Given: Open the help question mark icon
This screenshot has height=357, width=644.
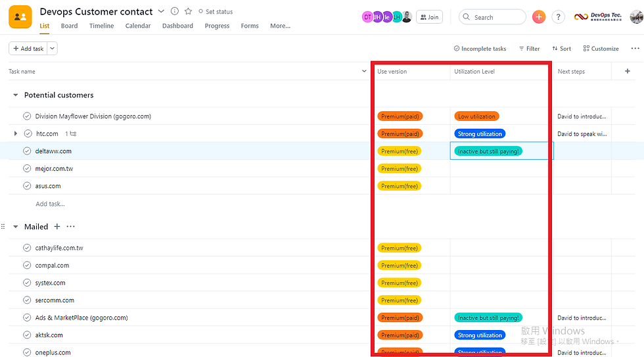Looking at the screenshot, I should [x=558, y=17].
